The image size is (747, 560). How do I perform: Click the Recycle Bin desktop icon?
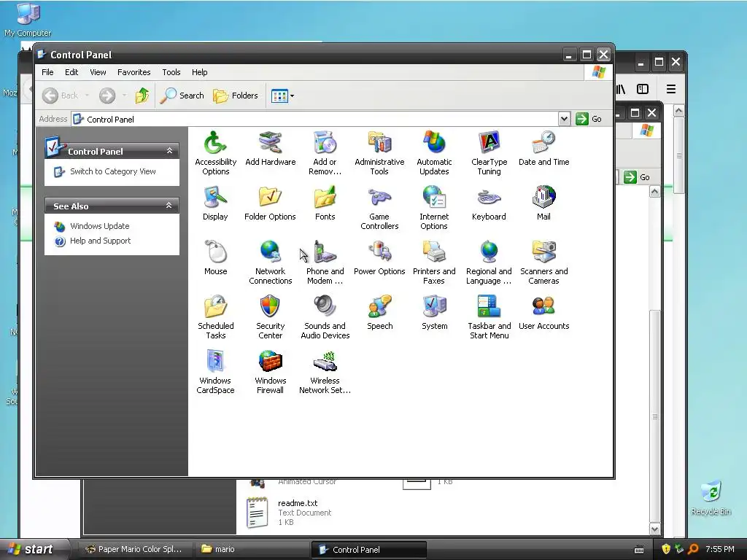tap(711, 497)
